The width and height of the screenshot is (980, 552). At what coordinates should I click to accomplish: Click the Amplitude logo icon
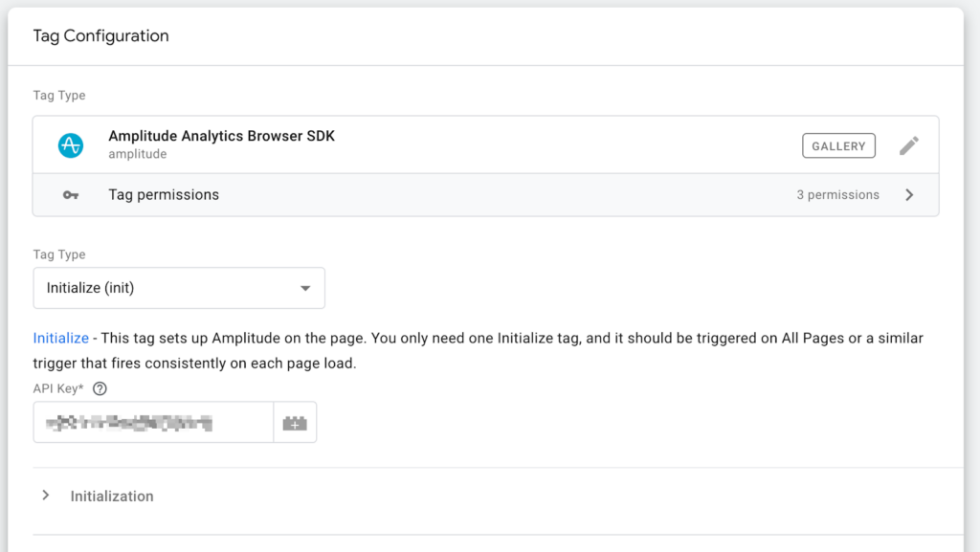pyautogui.click(x=71, y=144)
